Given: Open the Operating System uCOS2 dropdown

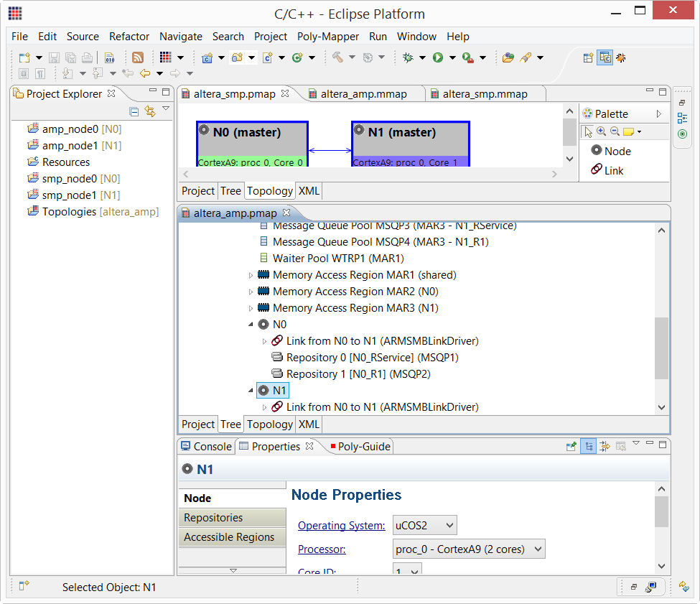Looking at the screenshot, I should pyautogui.click(x=424, y=526).
